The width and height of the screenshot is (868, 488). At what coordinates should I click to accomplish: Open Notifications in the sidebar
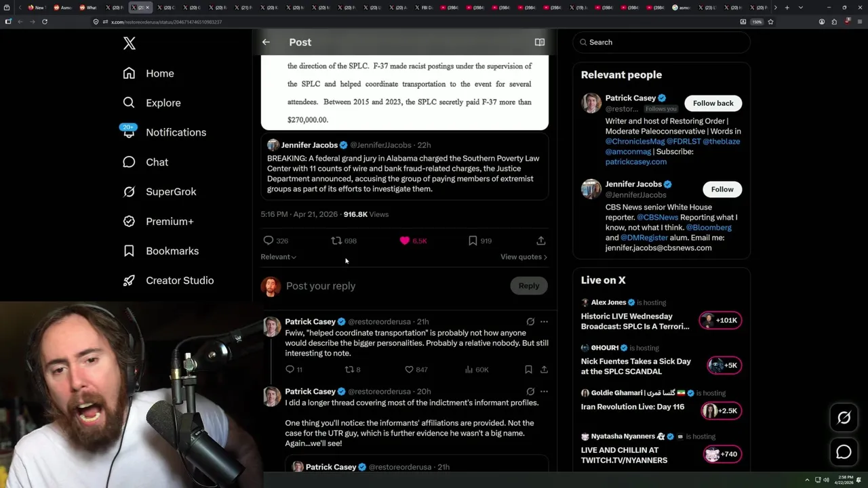click(x=164, y=132)
